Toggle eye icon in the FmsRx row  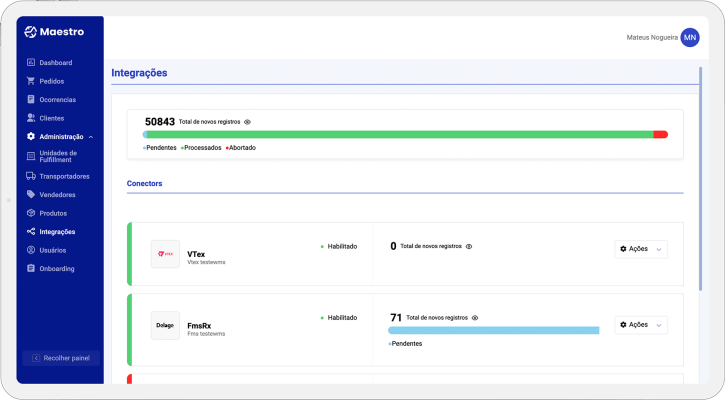[x=475, y=318]
